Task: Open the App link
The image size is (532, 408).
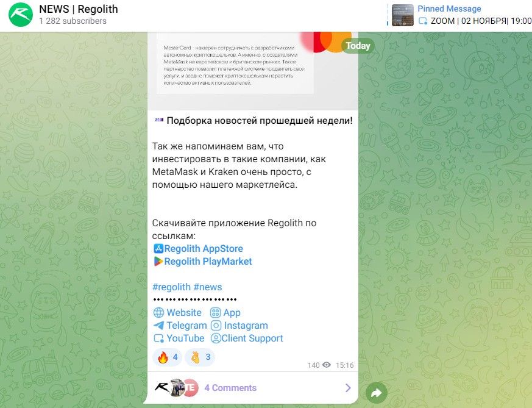Action: coord(232,313)
